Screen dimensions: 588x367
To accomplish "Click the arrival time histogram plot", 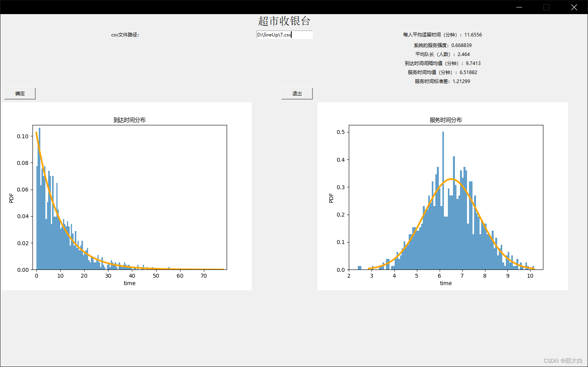I will [130, 197].
